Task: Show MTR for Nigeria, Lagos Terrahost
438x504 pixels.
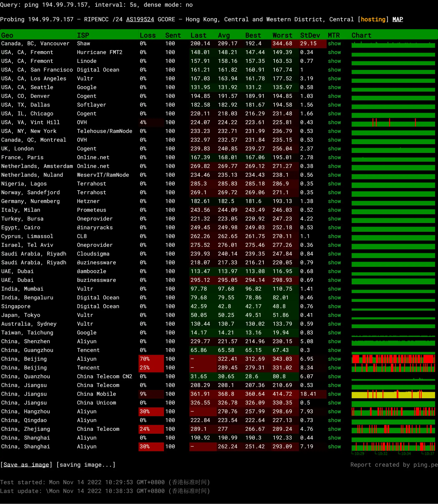Action: point(334,184)
